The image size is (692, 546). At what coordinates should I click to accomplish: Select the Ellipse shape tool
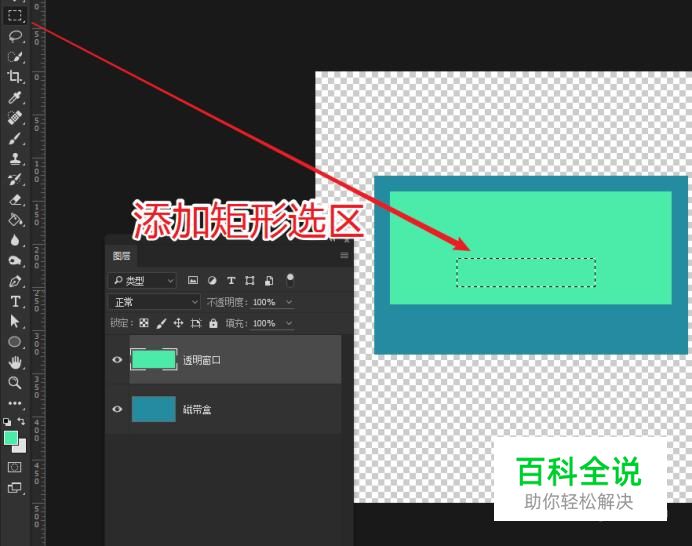(15, 342)
